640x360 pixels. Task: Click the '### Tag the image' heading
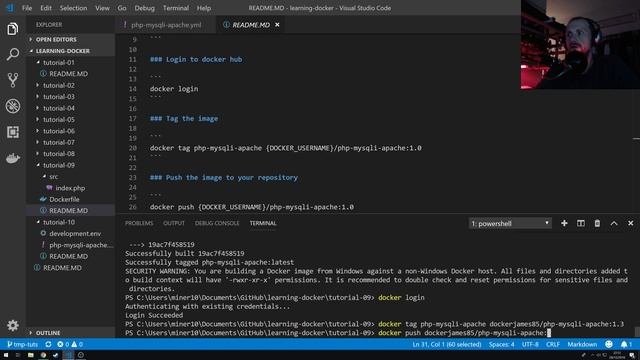pos(184,118)
